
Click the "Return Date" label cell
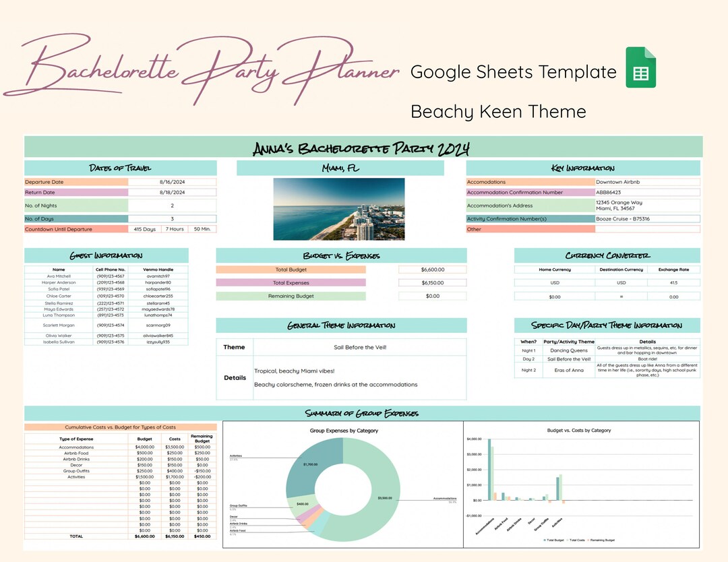(x=76, y=192)
